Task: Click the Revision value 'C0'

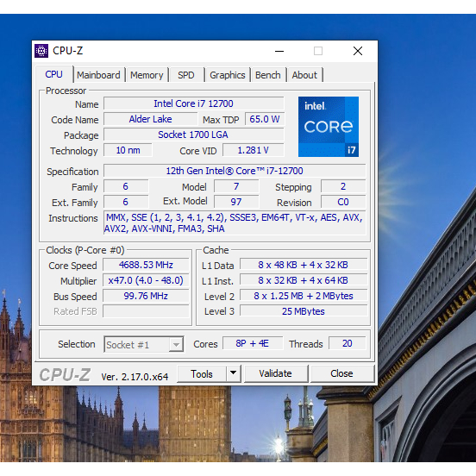Action: tap(343, 202)
